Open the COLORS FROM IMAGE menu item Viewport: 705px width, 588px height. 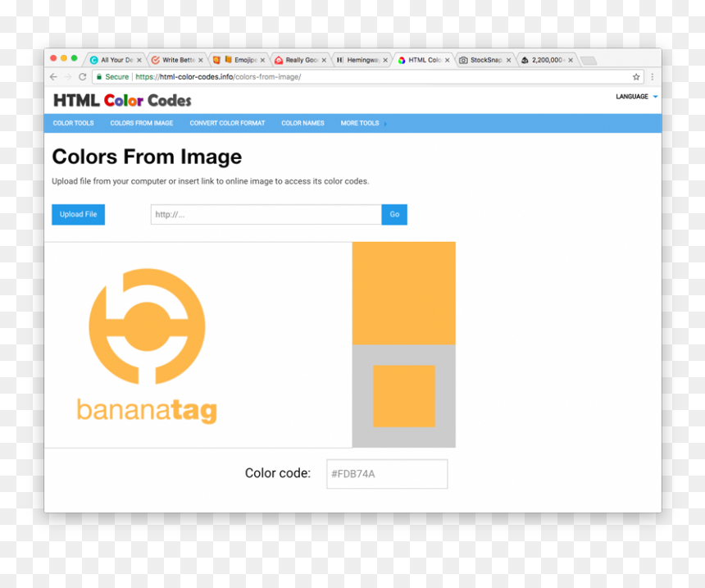tap(142, 123)
